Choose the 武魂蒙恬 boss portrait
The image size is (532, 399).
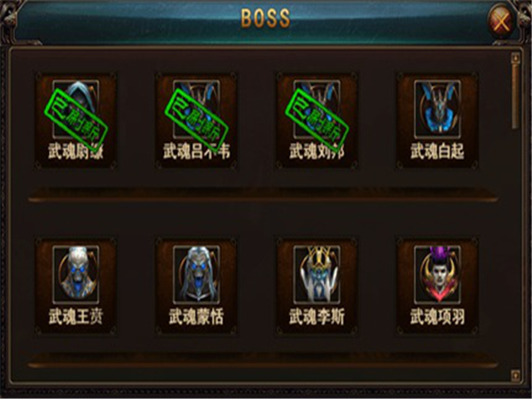click(x=197, y=275)
